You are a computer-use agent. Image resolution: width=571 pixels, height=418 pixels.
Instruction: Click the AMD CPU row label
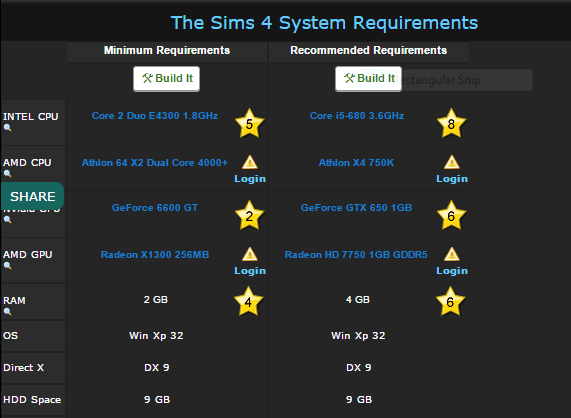click(x=27, y=162)
